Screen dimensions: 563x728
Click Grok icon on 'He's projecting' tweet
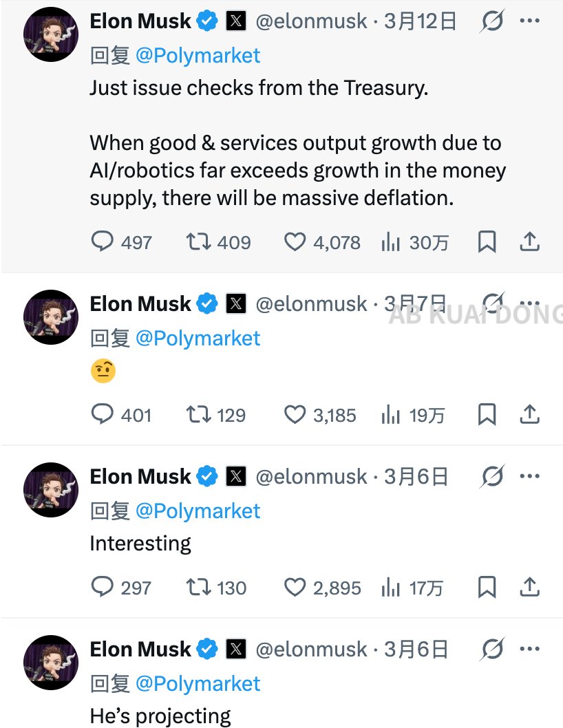point(491,649)
